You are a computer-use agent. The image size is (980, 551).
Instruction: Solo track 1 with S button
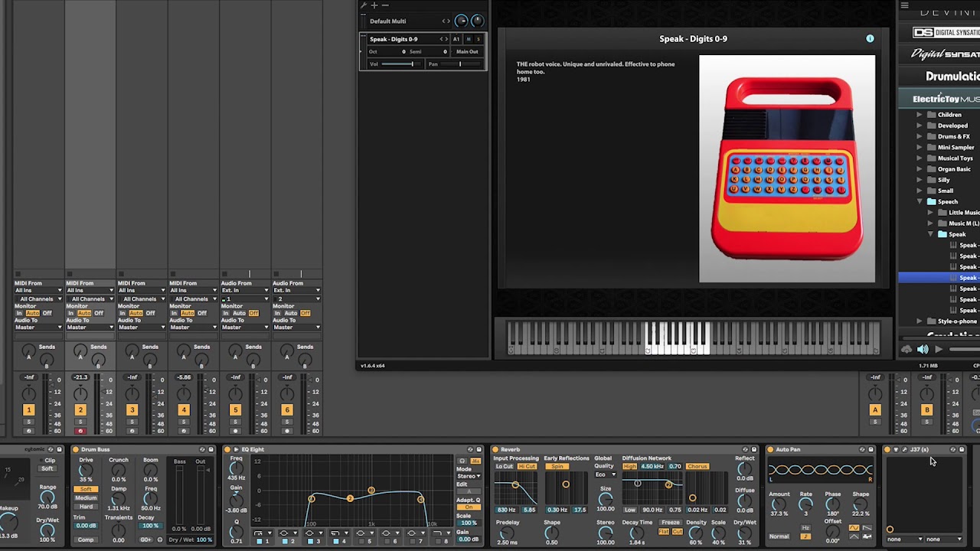[x=28, y=422]
